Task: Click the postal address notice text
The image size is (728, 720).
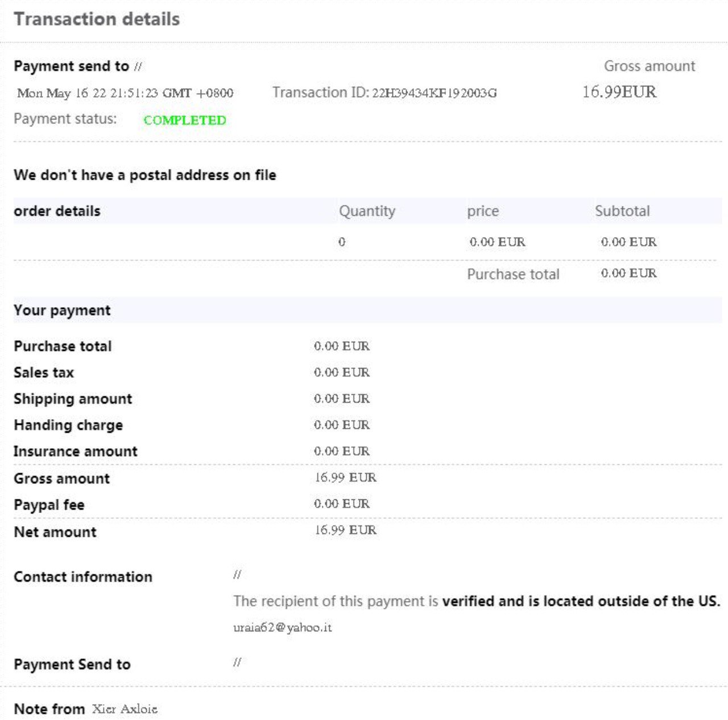Action: pyautogui.click(x=144, y=175)
